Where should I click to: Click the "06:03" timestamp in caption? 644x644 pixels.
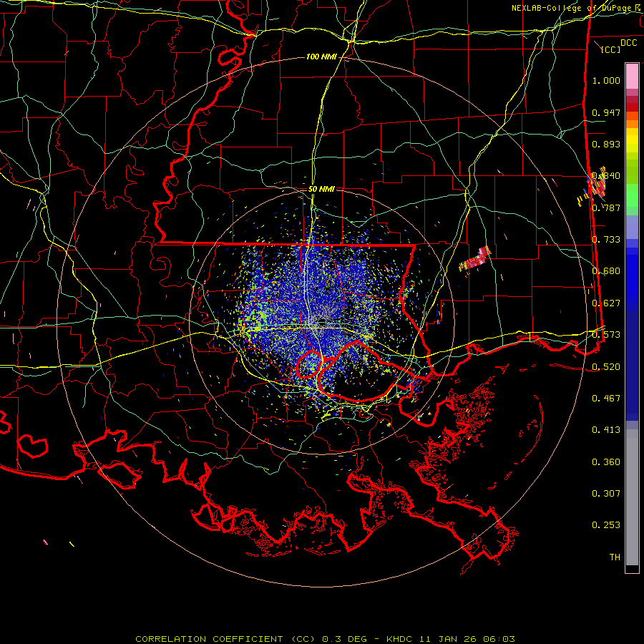click(x=499, y=639)
